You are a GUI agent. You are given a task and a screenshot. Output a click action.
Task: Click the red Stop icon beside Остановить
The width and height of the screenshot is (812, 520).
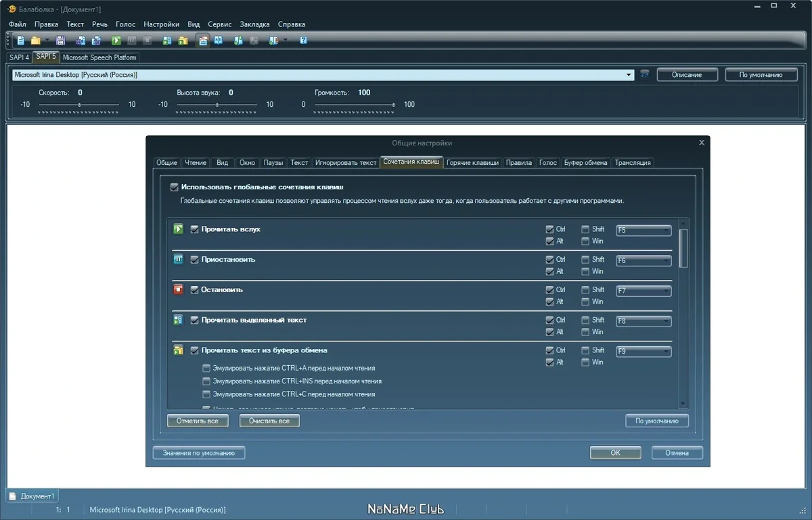point(179,289)
